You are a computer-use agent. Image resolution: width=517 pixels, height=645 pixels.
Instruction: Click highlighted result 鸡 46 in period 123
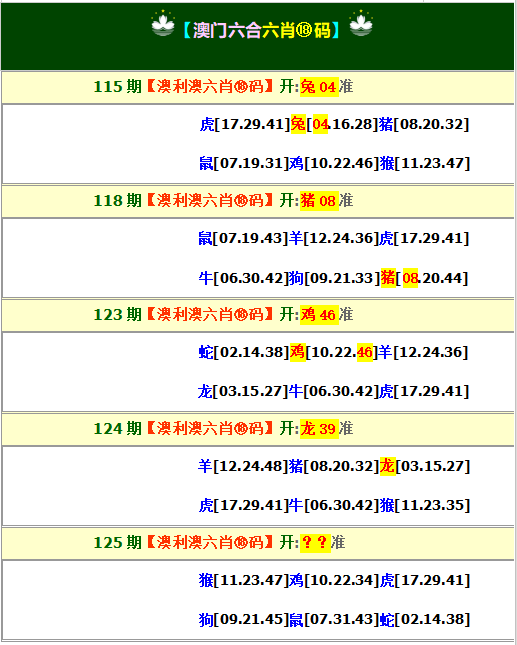click(x=319, y=315)
